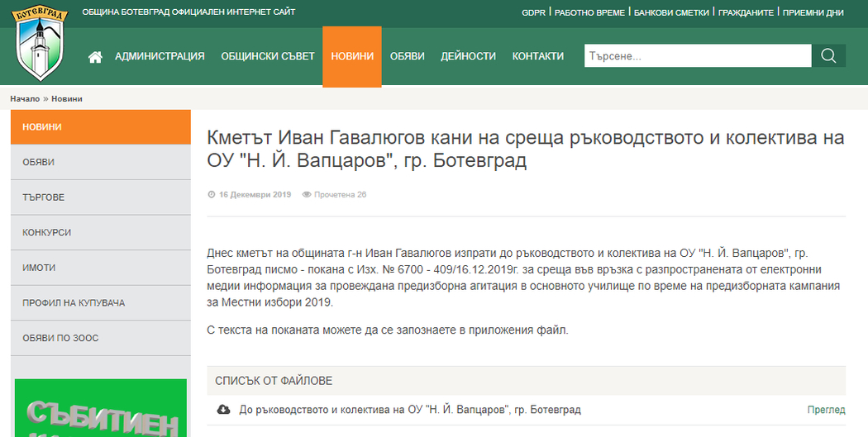The height and width of the screenshot is (437, 868).
Task: Open Профил на купувача sidebar item
Action: click(x=74, y=303)
